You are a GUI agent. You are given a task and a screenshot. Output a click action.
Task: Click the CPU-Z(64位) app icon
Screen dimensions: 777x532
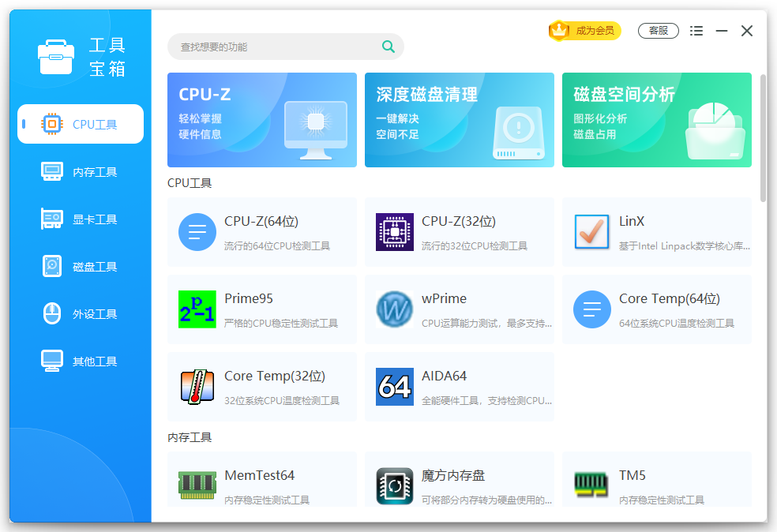[x=197, y=232]
